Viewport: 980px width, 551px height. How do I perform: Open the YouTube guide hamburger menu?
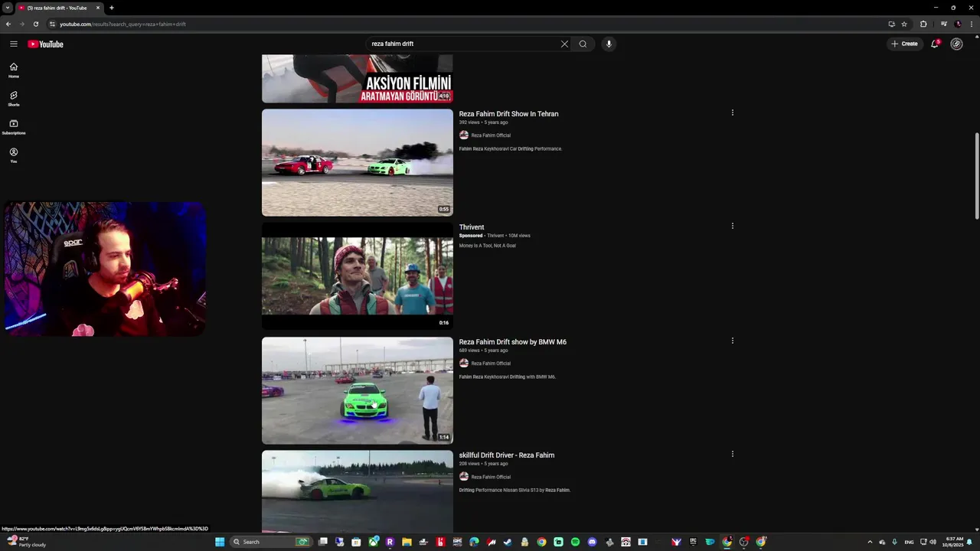coord(14,44)
